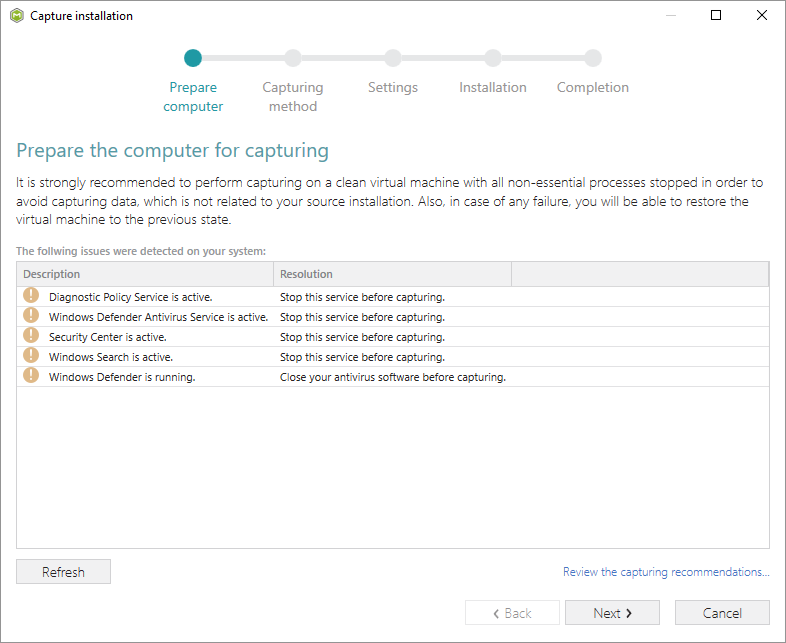Select 'Diagnostic Policy Service is active.' text
The image size is (786, 643).
131,297
